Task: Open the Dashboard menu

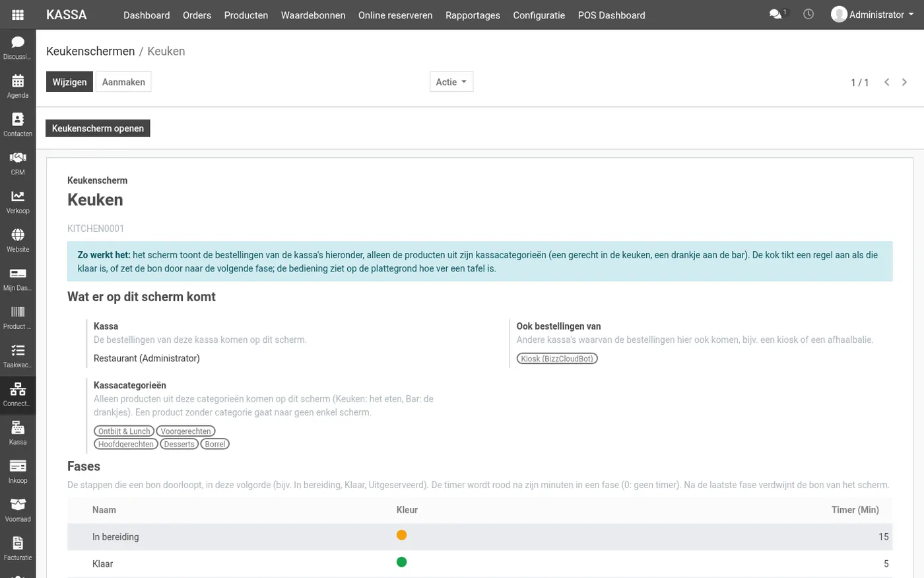Action: click(147, 15)
